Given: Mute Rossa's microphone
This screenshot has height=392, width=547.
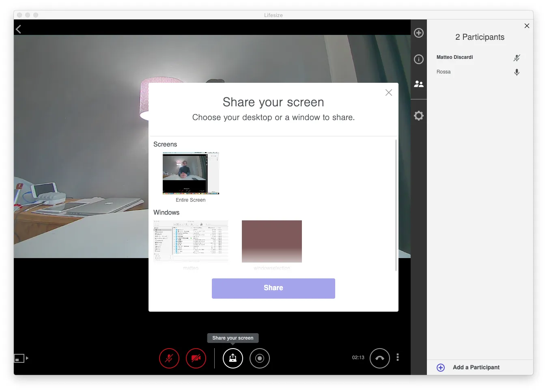Looking at the screenshot, I should tap(517, 72).
